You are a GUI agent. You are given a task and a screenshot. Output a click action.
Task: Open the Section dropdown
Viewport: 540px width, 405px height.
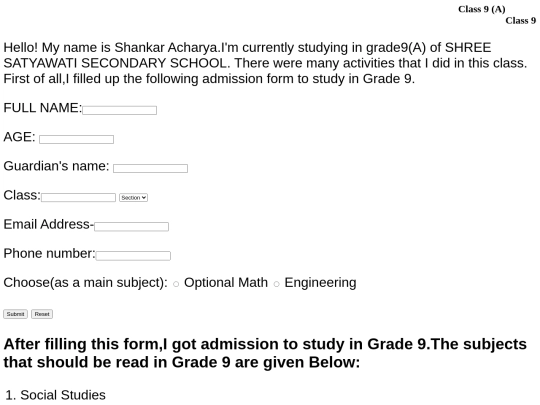coord(134,198)
